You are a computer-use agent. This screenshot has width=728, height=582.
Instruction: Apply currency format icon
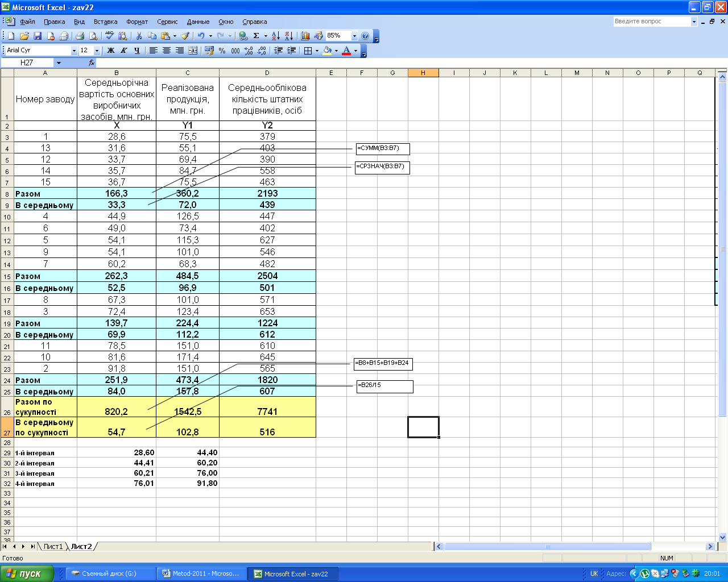pyautogui.click(x=209, y=51)
